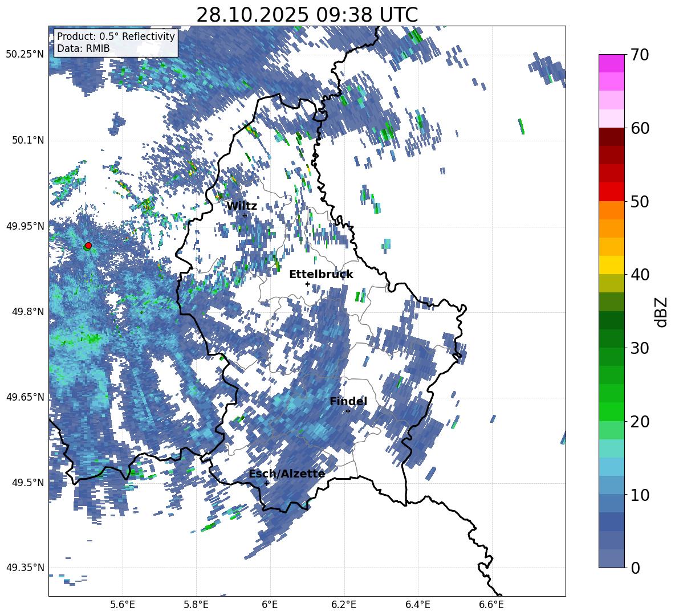675x616 pixels.
Task: Click the 49.35°N latitude label
Action: [25, 568]
